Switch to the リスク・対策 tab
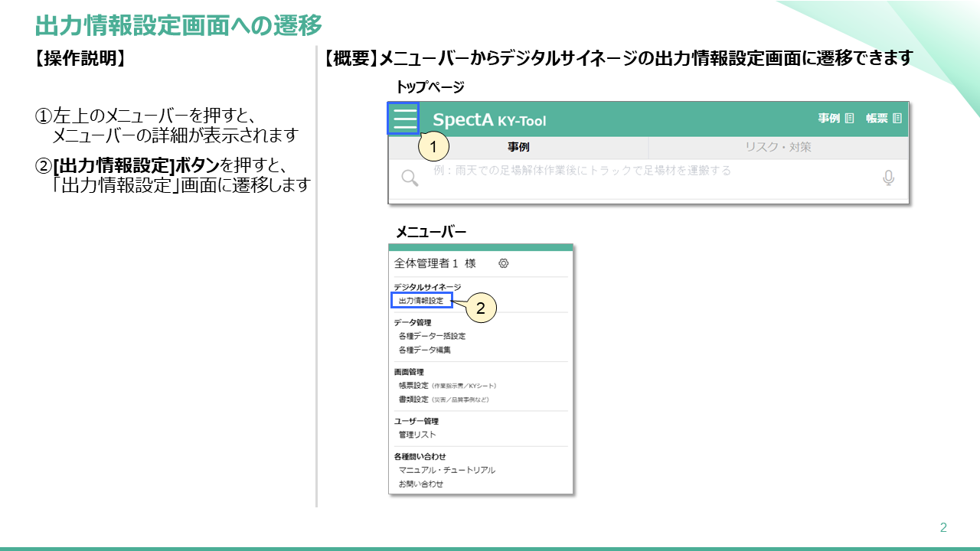980x551 pixels. click(778, 147)
